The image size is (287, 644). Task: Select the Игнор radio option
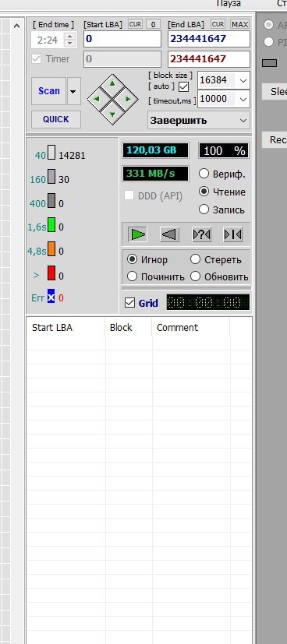pos(132,259)
